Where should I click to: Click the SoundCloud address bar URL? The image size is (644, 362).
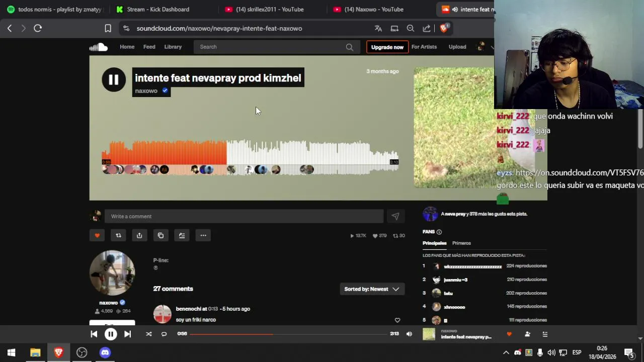(x=219, y=29)
